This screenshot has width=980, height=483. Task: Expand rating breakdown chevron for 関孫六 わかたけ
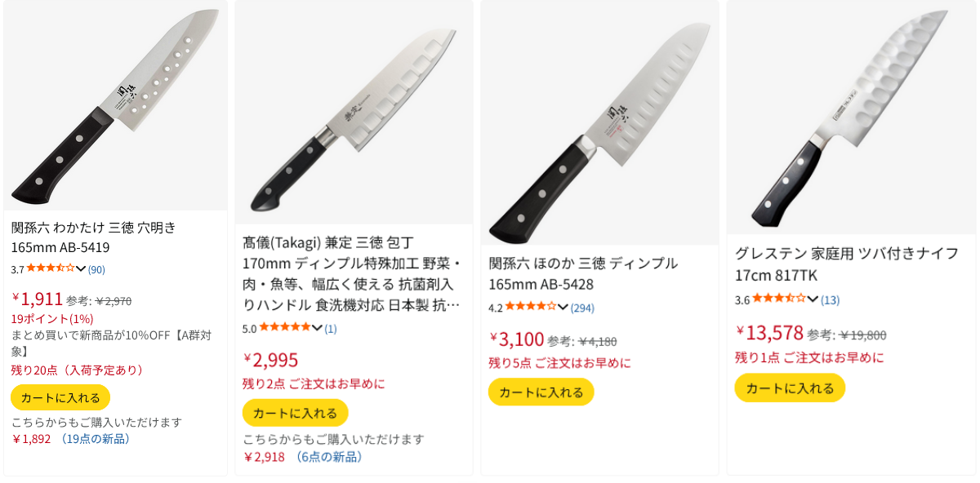(81, 269)
